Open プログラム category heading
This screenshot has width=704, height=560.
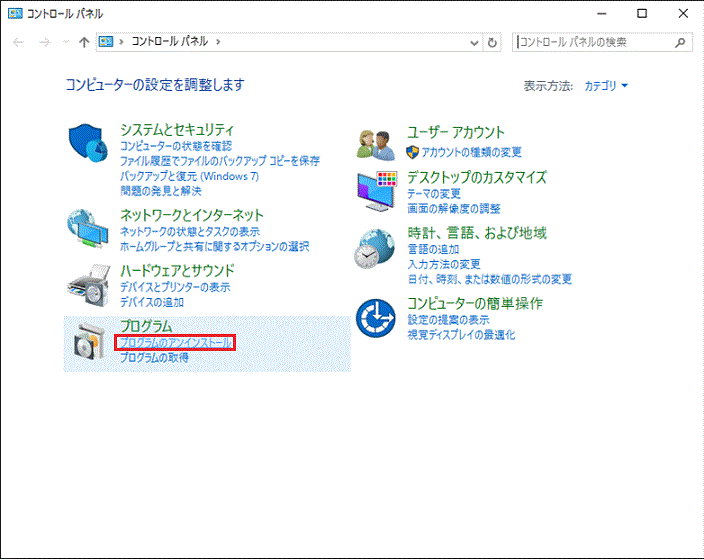click(x=146, y=326)
